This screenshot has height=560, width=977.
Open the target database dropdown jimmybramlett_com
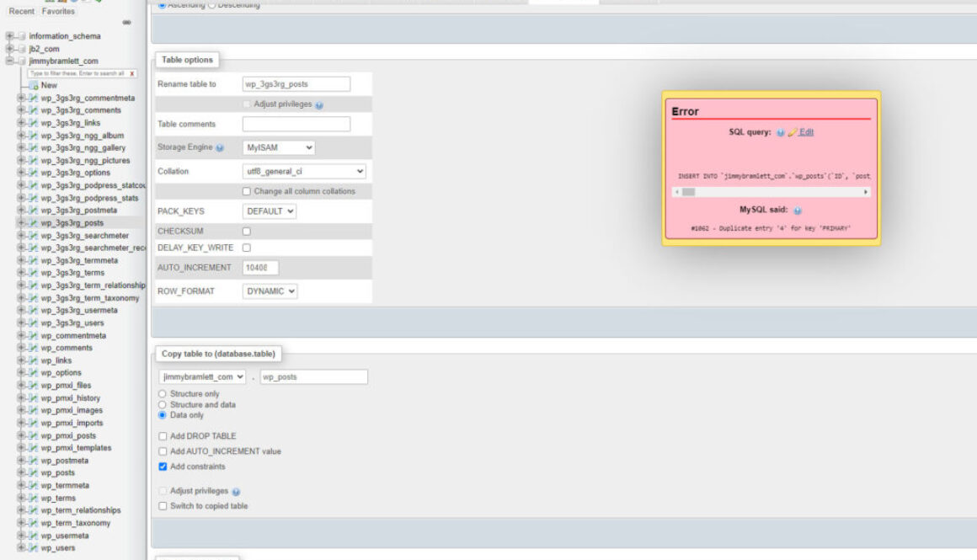click(202, 377)
